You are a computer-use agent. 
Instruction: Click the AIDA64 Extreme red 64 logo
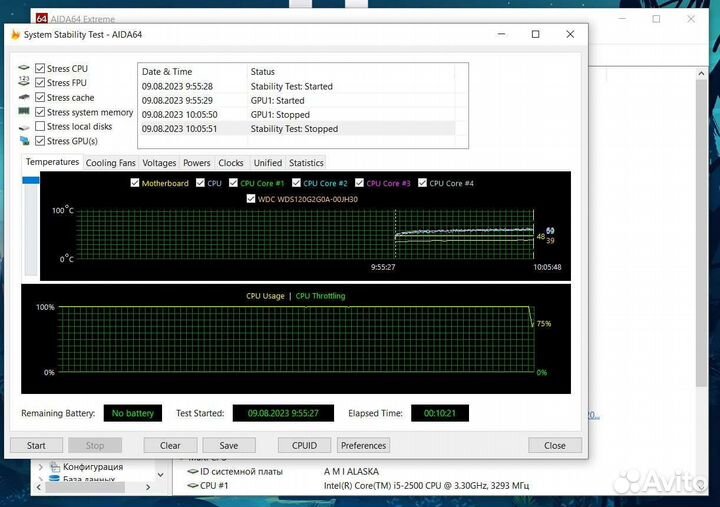tap(41, 18)
